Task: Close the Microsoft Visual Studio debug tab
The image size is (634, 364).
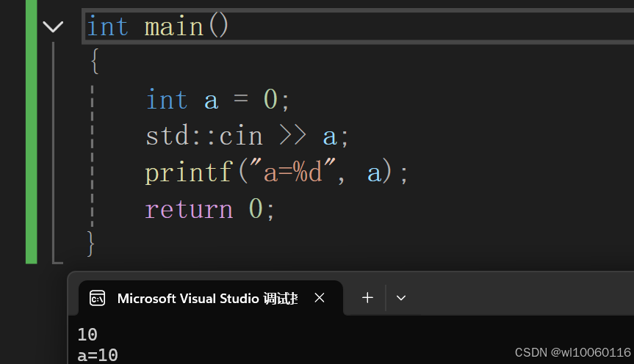Action: coord(320,298)
